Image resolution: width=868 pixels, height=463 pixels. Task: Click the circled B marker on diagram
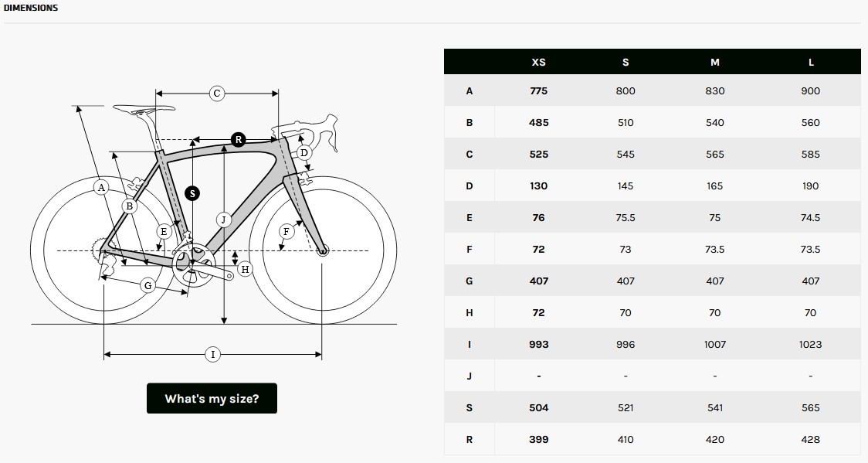pos(130,206)
